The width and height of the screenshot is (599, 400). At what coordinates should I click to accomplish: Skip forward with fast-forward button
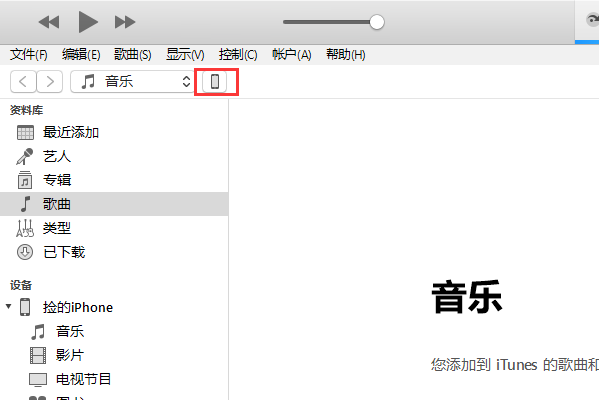tap(125, 22)
